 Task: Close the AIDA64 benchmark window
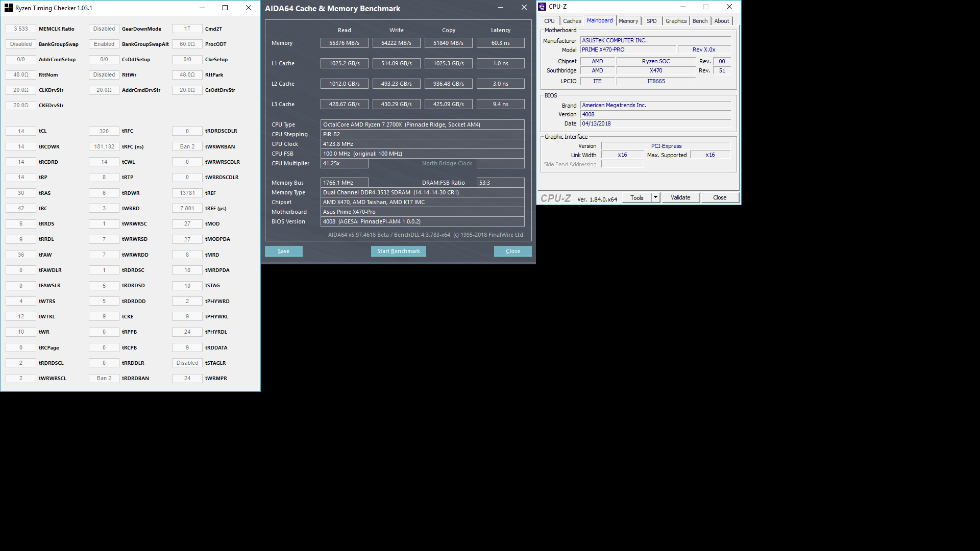point(524,8)
